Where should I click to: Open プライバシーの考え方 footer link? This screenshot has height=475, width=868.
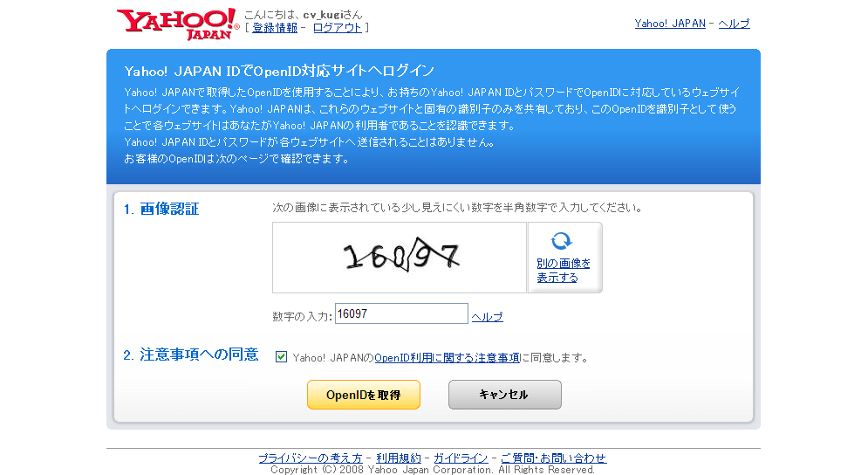point(310,458)
